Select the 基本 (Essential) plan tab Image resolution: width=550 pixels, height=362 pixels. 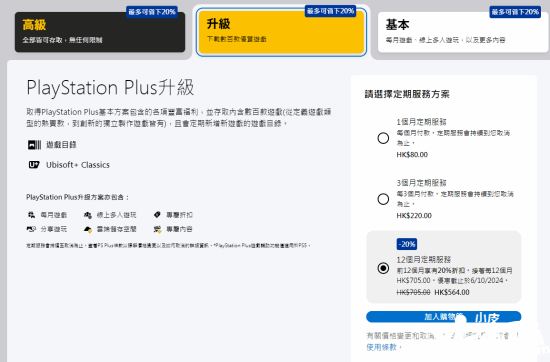[463, 32]
